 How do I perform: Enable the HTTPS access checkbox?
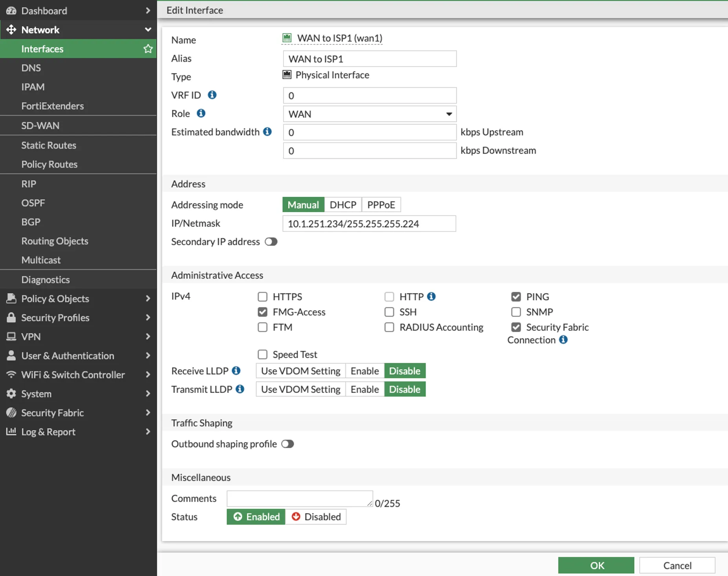(263, 296)
